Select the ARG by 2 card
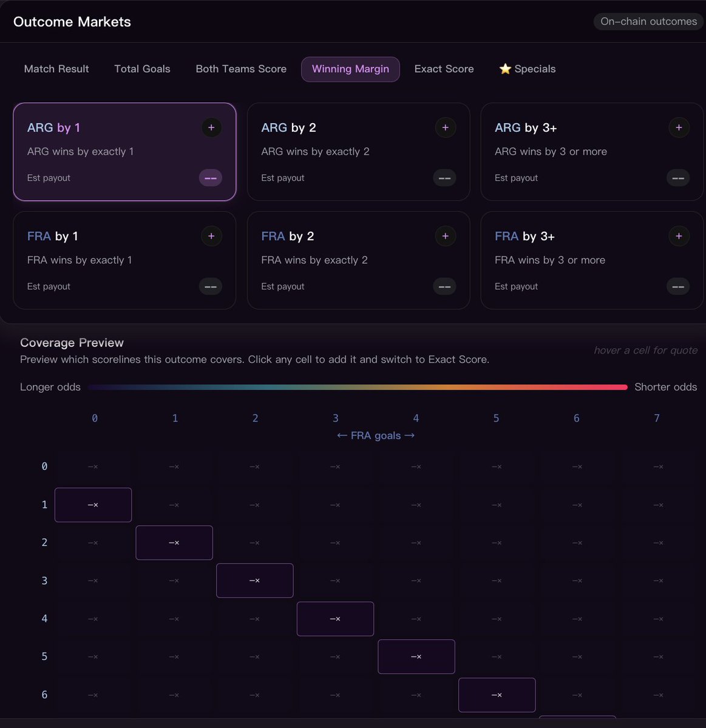The height and width of the screenshot is (728, 706). click(x=358, y=152)
